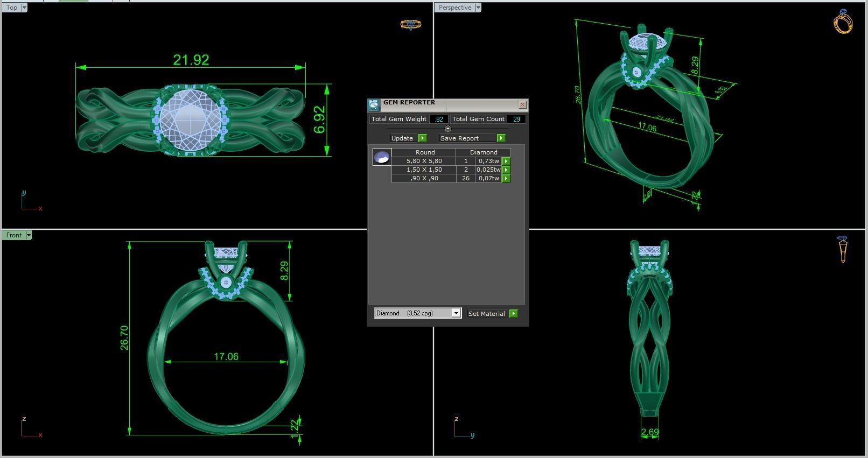Click the ring icon in Perspective viewport corner
This screenshot has height=458, width=868.
(843, 22)
